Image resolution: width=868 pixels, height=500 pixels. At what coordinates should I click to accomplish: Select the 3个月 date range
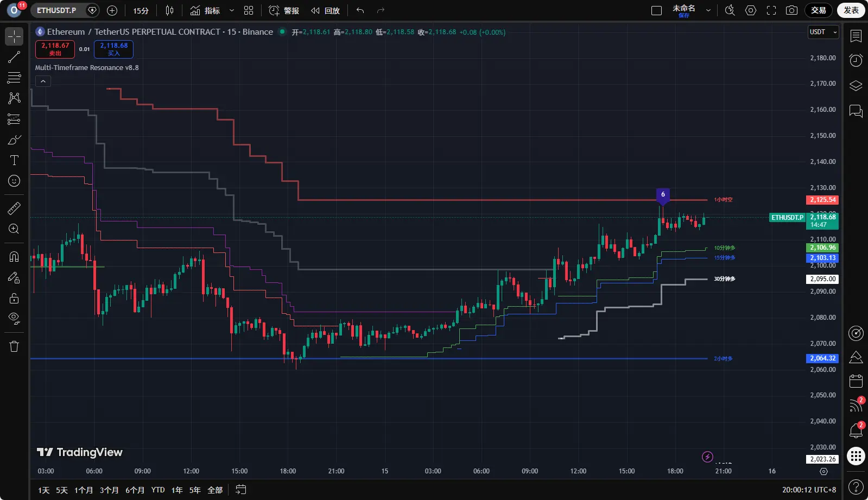(109, 490)
